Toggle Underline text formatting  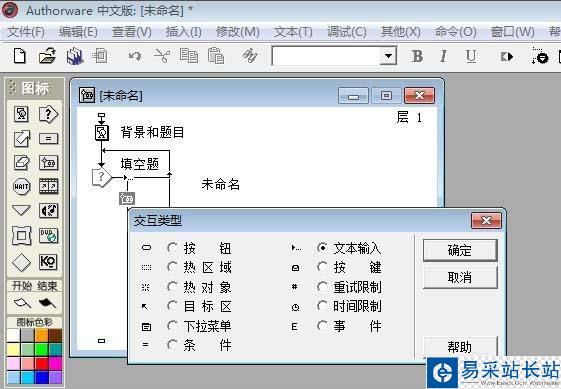point(471,57)
